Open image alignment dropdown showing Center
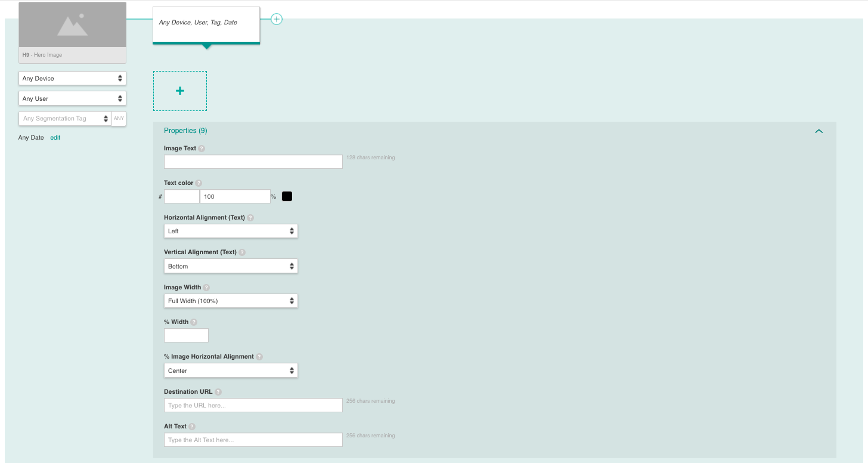 pyautogui.click(x=231, y=371)
